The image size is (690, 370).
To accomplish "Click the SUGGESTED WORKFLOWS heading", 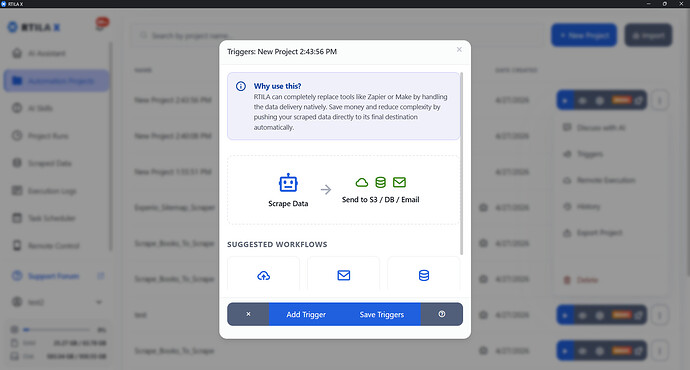I will [277, 245].
